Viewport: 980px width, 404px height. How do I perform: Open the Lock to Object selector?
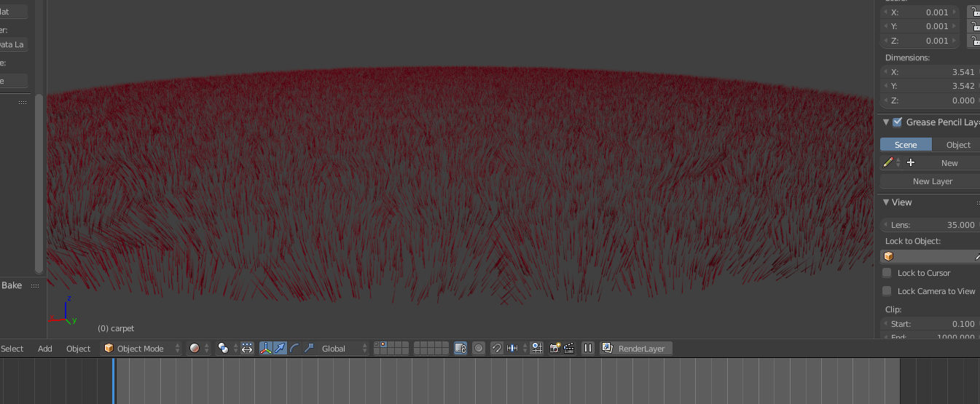point(930,256)
